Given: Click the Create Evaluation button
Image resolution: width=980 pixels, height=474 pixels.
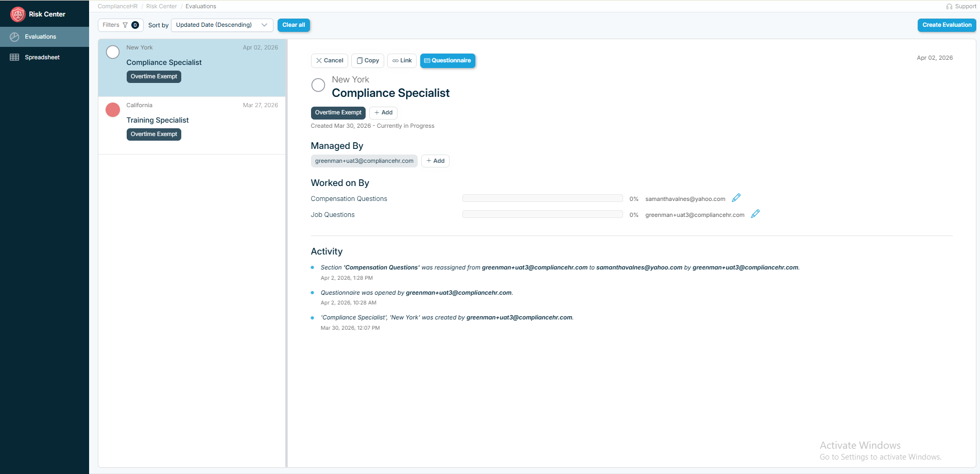Looking at the screenshot, I should (x=946, y=25).
